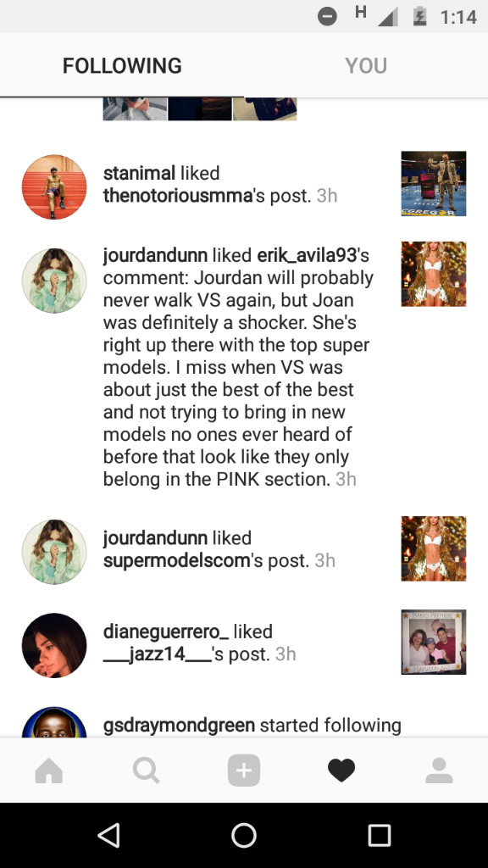
Task: Tap the new post plus icon
Action: [x=244, y=770]
